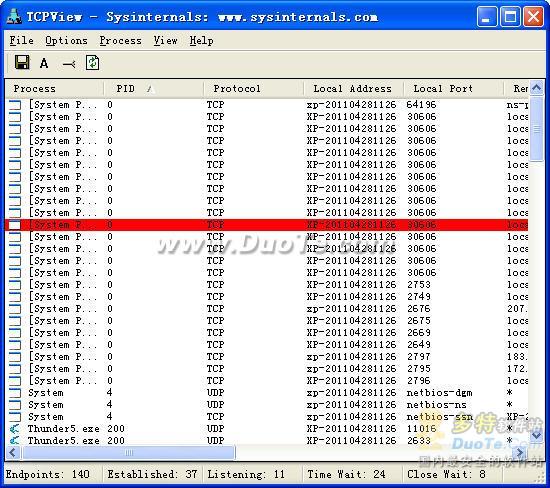Click the Established: 37 status entry
The image size is (550, 488).
152,474
